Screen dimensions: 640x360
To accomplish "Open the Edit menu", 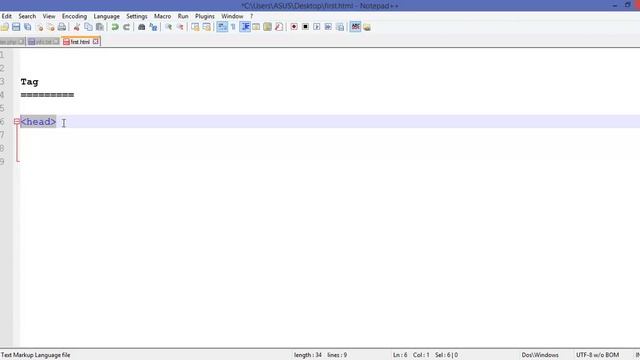I will 7,16.
